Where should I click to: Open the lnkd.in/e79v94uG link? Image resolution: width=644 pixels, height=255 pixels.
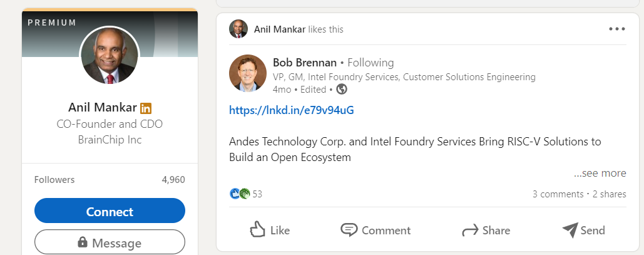[x=292, y=110]
